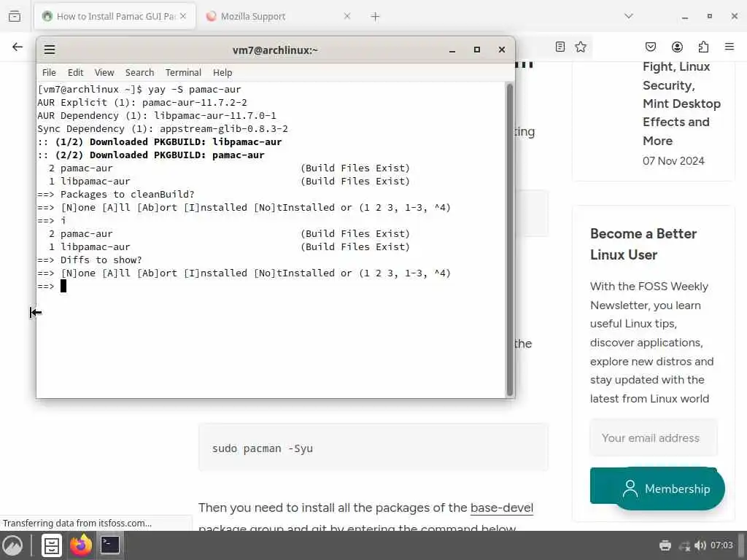Open the printer tray icon
Viewport: 747px width, 560px height.
tap(665, 545)
